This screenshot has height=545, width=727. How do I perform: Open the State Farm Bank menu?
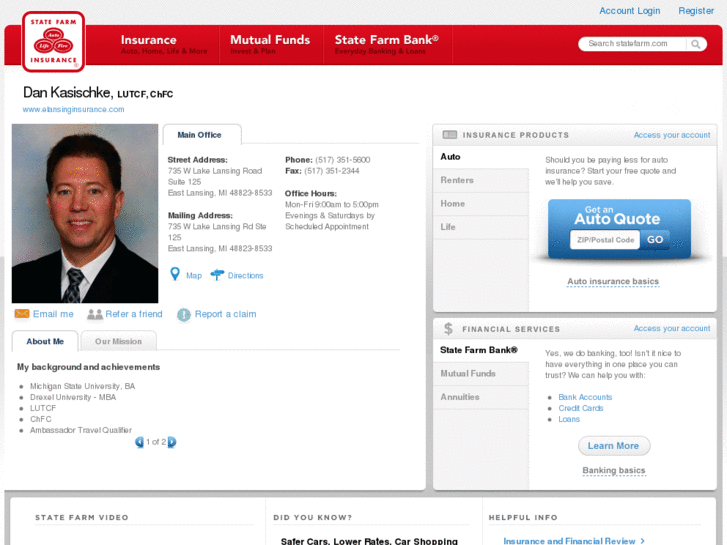click(x=387, y=45)
